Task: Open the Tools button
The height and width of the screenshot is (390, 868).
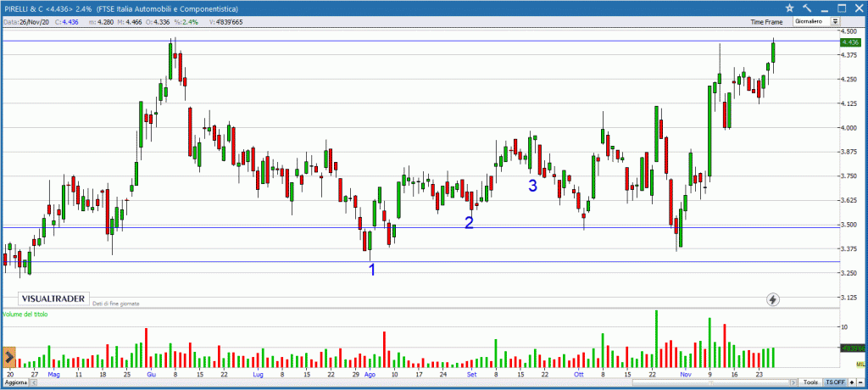Action: pyautogui.click(x=810, y=382)
